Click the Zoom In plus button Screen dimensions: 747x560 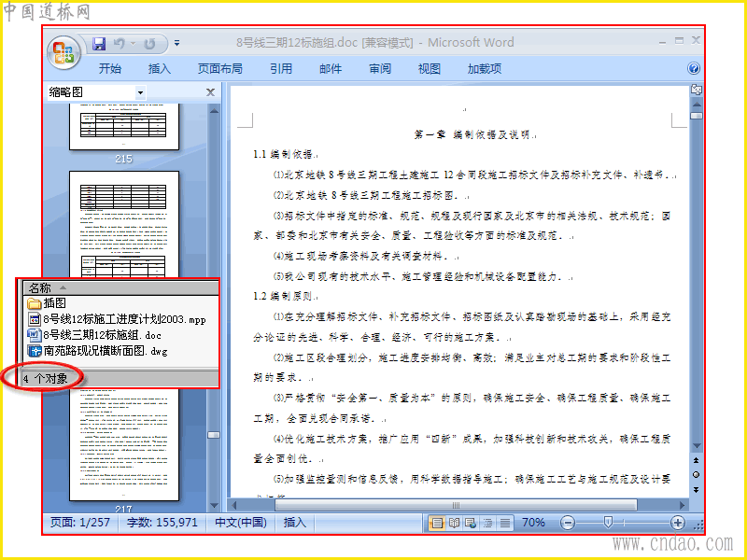[677, 523]
